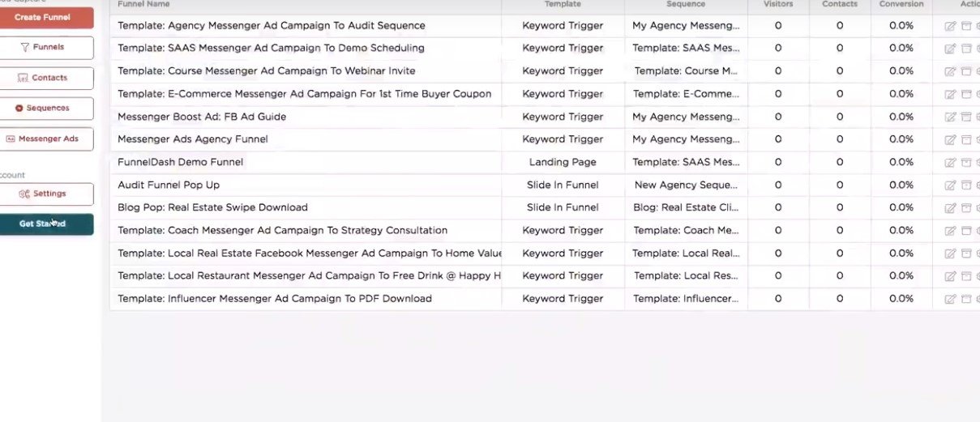The height and width of the screenshot is (422, 980).
Task: Open account Settings
Action: pos(46,194)
